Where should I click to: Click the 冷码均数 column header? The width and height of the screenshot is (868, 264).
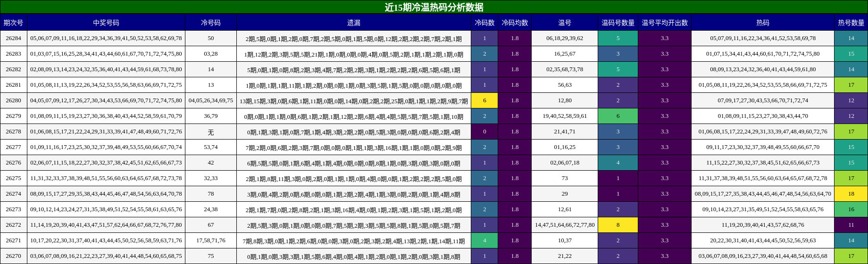pyautogui.click(x=515, y=23)
